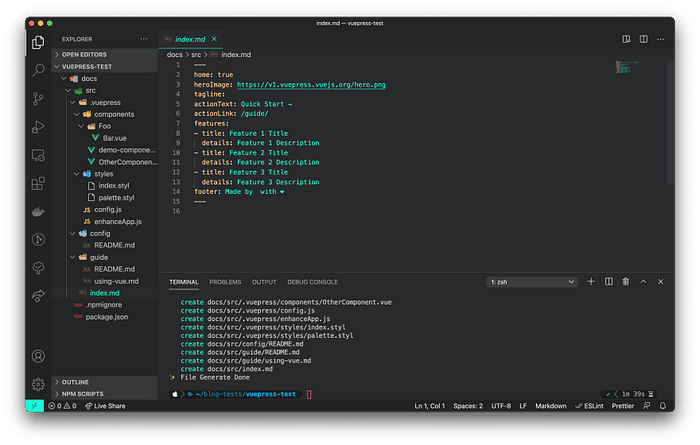
Task: Click Live Share in status bar
Action: point(105,406)
